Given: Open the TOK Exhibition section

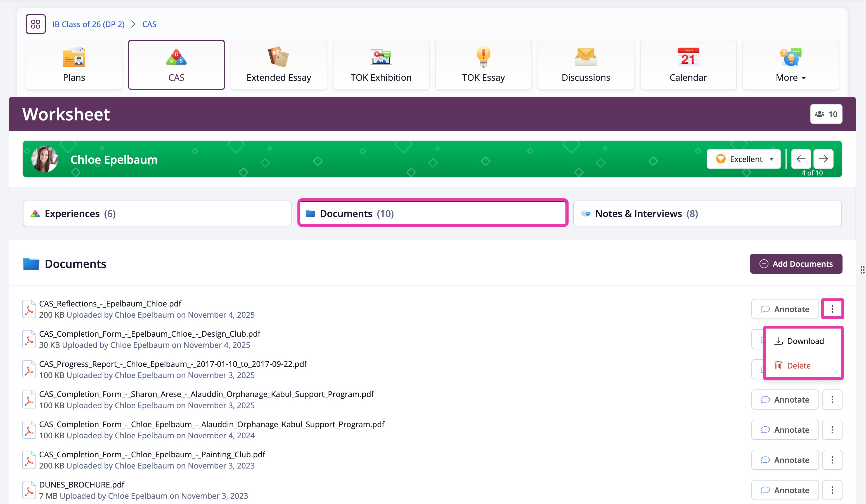Looking at the screenshot, I should 381,65.
